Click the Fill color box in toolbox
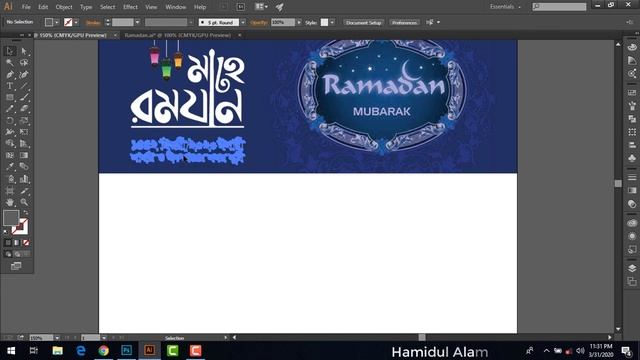This screenshot has width=640, height=360. [x=11, y=218]
